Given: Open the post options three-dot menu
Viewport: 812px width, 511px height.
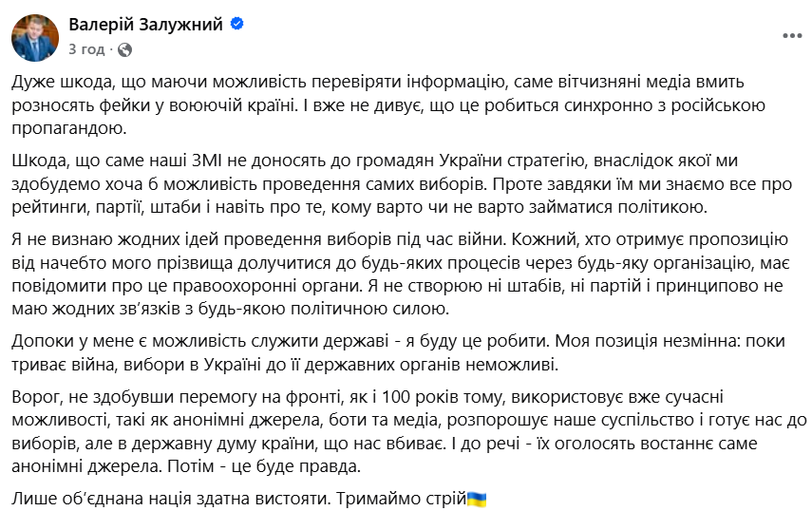Looking at the screenshot, I should [790, 35].
